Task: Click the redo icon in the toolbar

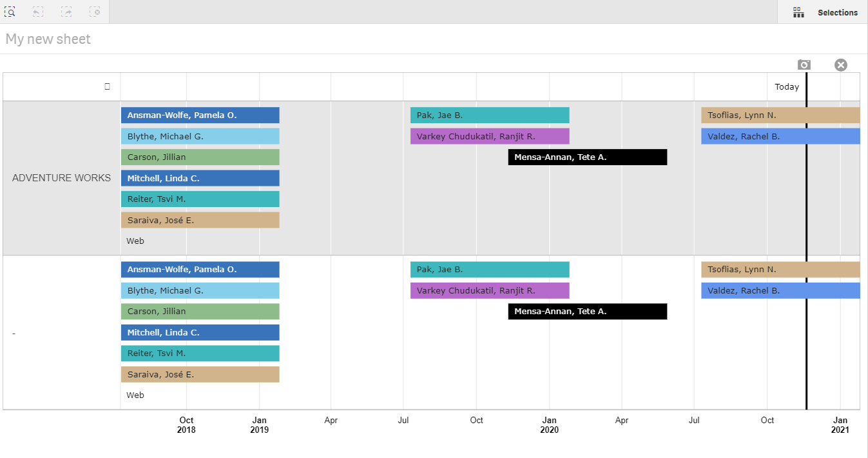Action: click(x=66, y=12)
